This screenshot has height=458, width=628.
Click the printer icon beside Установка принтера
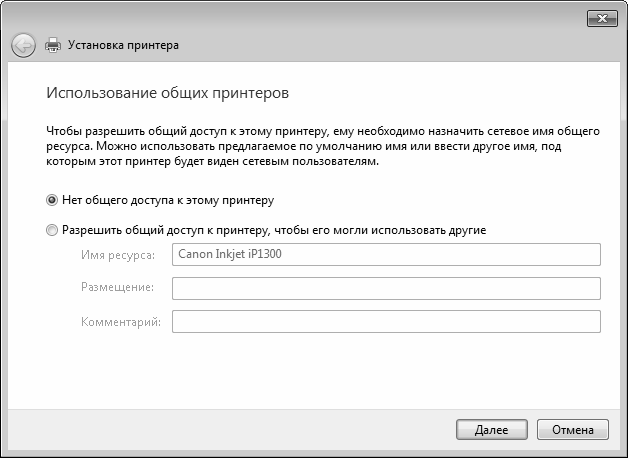[54, 45]
